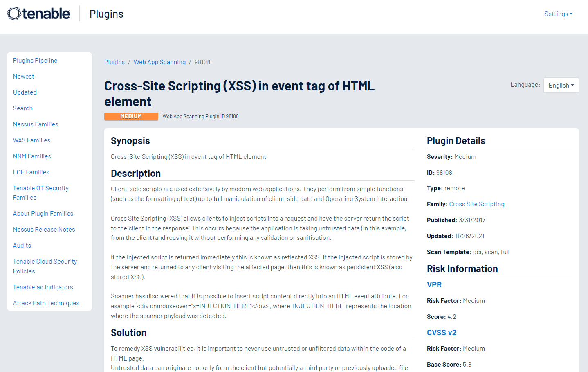
Task: Click the ID 98108 value in Plugin Details
Action: 444,173
